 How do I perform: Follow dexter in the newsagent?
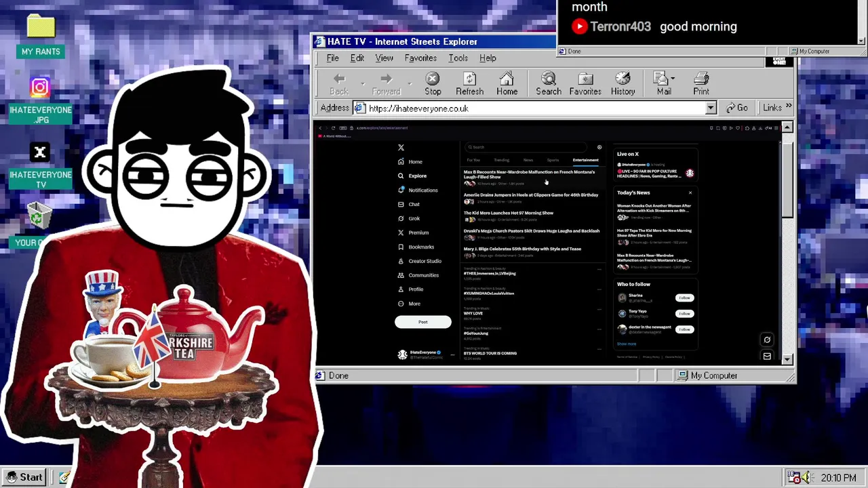684,329
